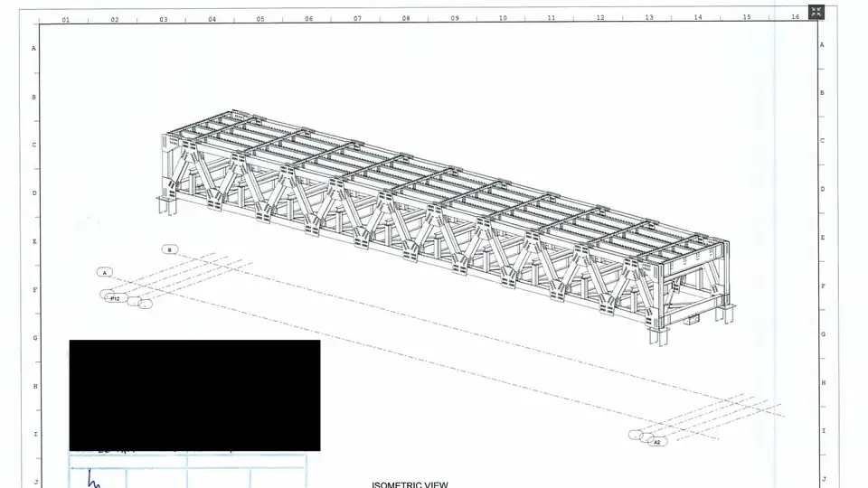Click column marker 05 on top ruler
The height and width of the screenshot is (488, 868).
point(260,19)
